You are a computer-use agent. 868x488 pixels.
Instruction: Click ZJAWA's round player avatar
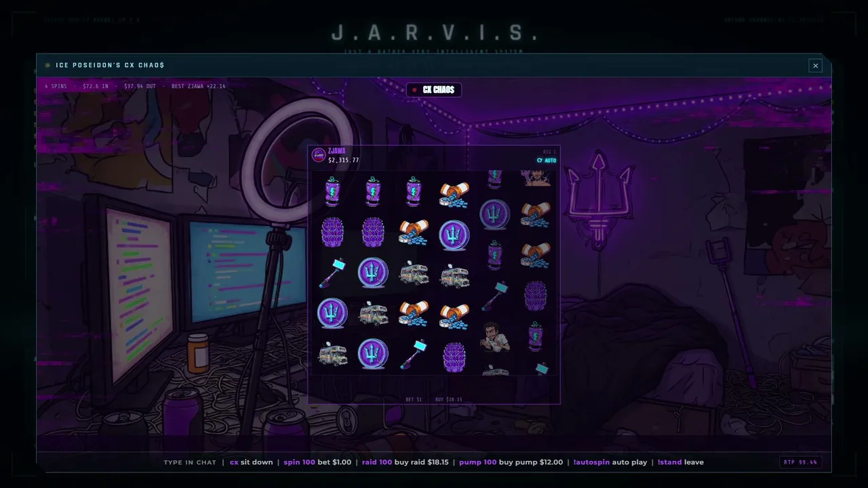319,155
